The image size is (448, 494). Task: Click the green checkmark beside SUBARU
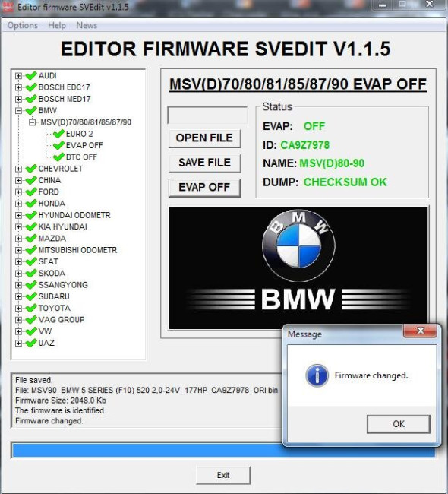[31, 296]
